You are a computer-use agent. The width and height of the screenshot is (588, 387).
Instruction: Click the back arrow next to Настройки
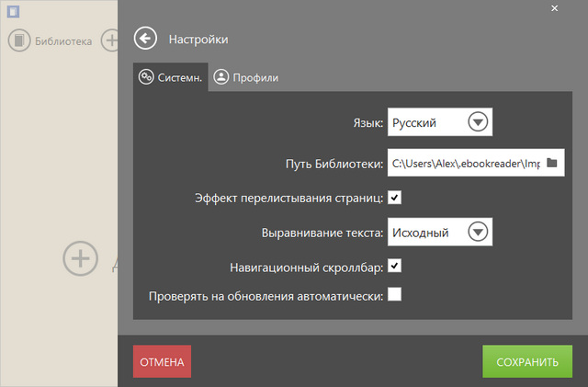[x=145, y=39]
